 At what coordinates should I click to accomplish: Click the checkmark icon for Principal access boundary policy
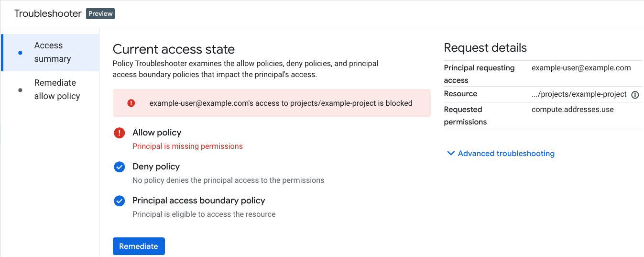120,201
